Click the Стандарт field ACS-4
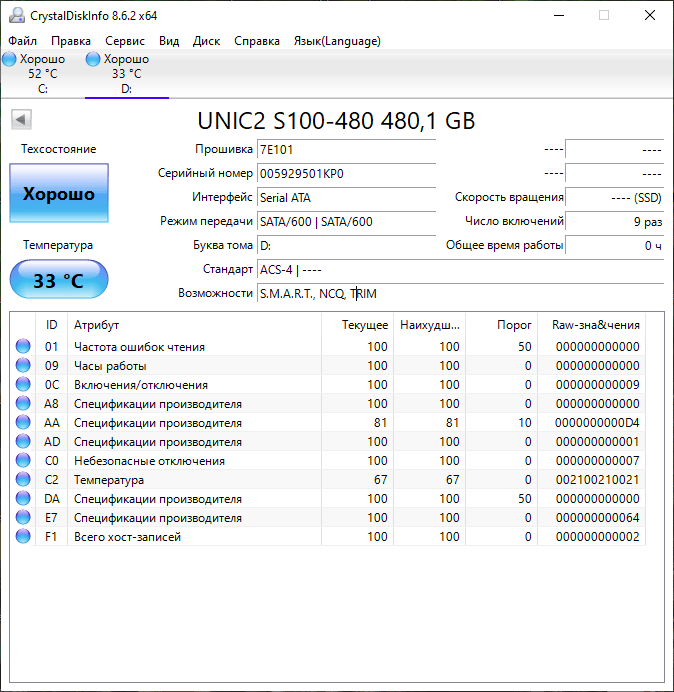This screenshot has height=692, width=674. (x=460, y=269)
